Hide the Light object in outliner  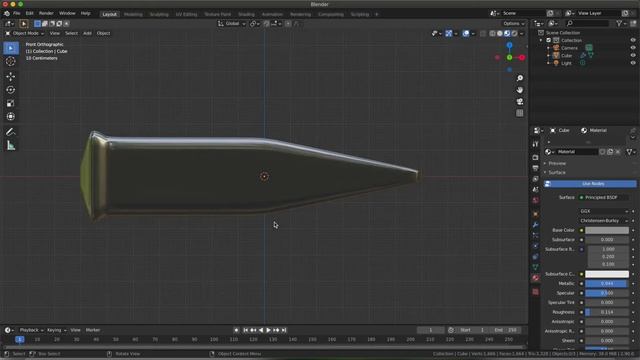[633, 63]
